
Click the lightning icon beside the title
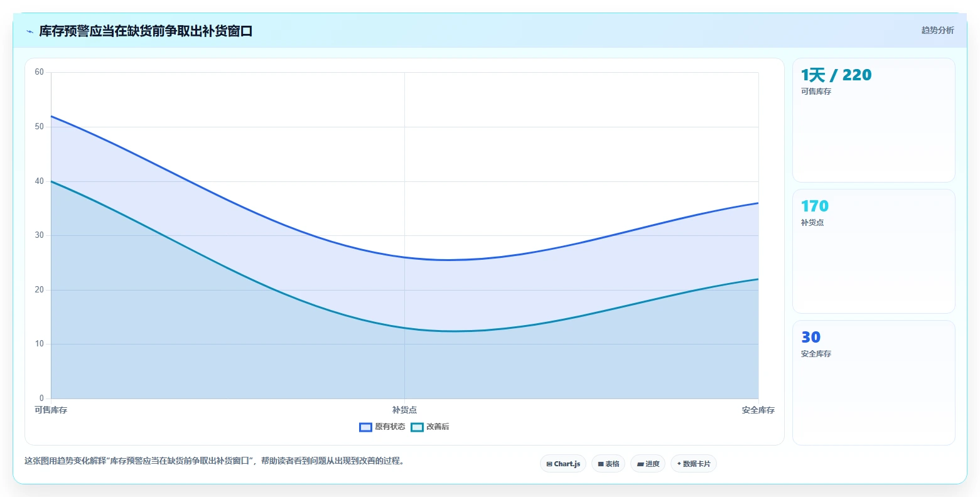(30, 31)
